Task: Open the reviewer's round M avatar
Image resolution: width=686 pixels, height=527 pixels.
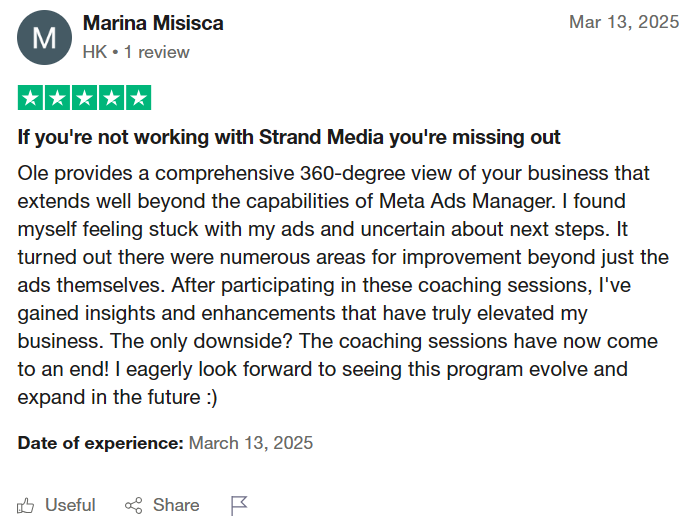Action: point(45,38)
